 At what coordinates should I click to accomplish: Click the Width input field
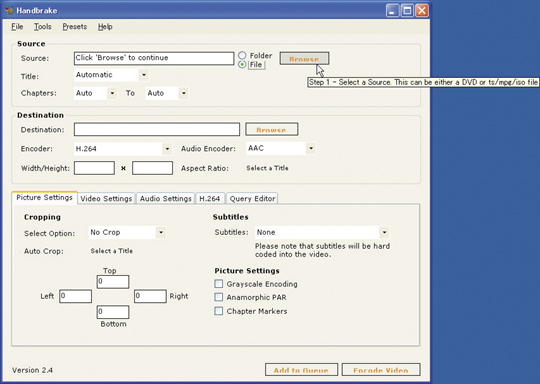[94, 168]
